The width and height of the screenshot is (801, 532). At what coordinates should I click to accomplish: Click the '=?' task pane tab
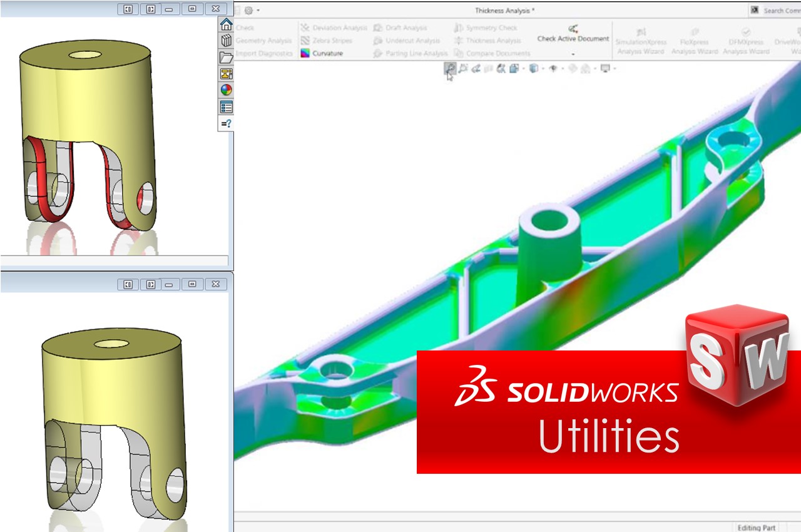(x=227, y=123)
